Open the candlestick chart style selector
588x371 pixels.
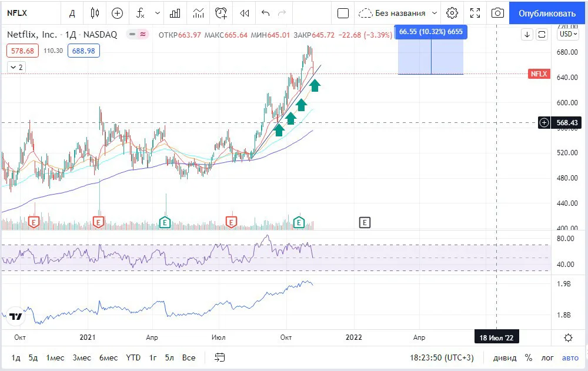pyautogui.click(x=95, y=14)
